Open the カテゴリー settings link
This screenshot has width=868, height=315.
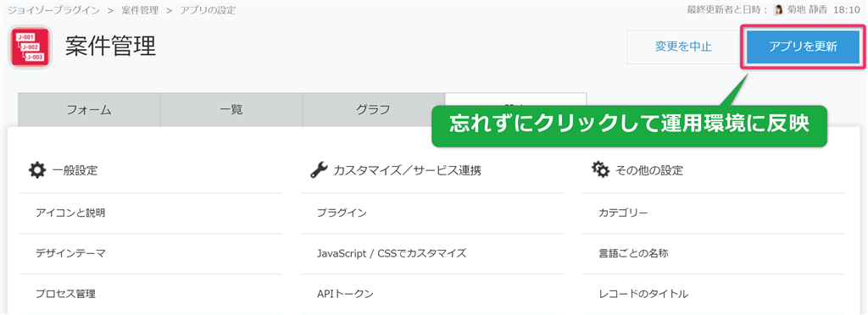tap(623, 213)
